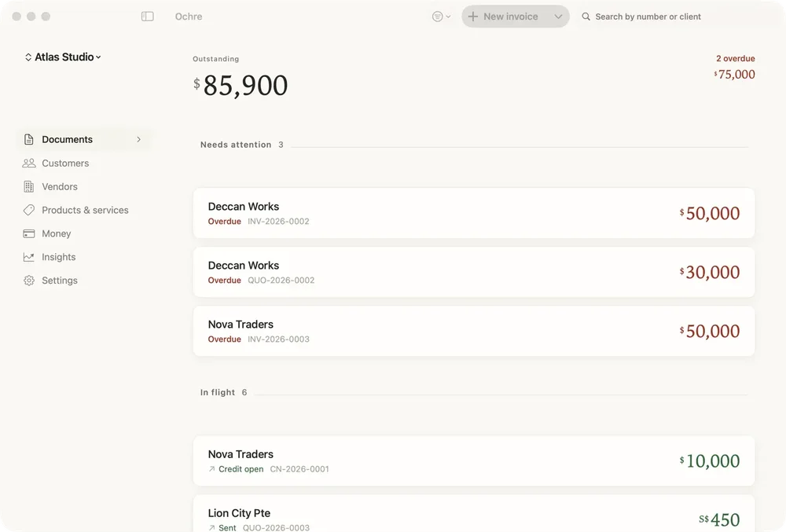Open Deccan Works invoice INV-2026-0002
Image resolution: width=786 pixels, height=532 pixels.
(x=474, y=214)
